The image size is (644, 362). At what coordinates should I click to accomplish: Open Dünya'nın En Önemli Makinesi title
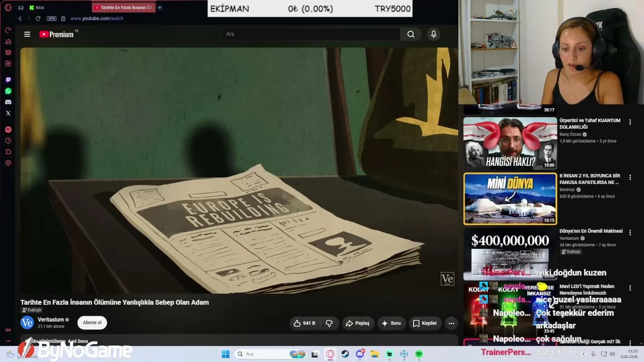591,231
